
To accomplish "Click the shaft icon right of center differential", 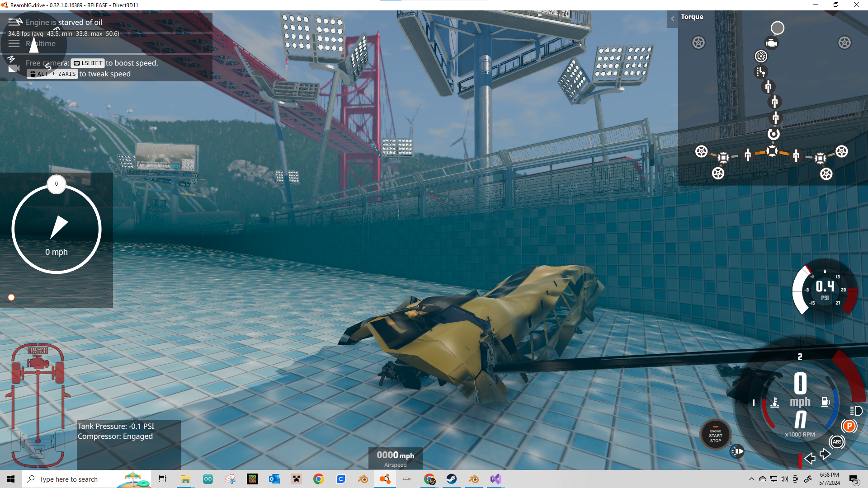I will click(x=796, y=156).
